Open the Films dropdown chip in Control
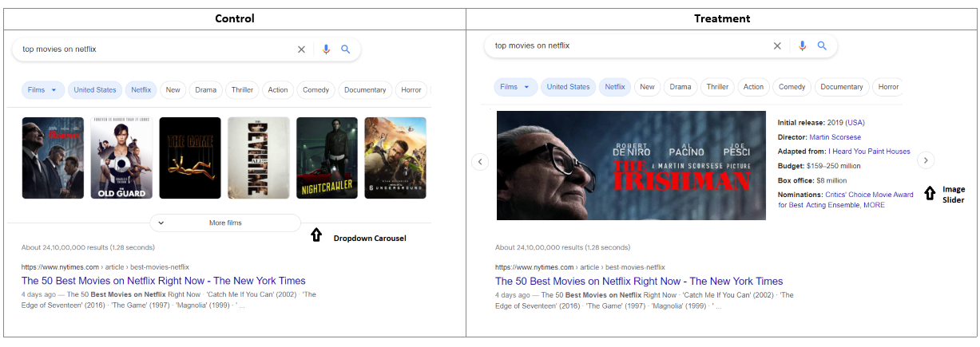 (42, 90)
